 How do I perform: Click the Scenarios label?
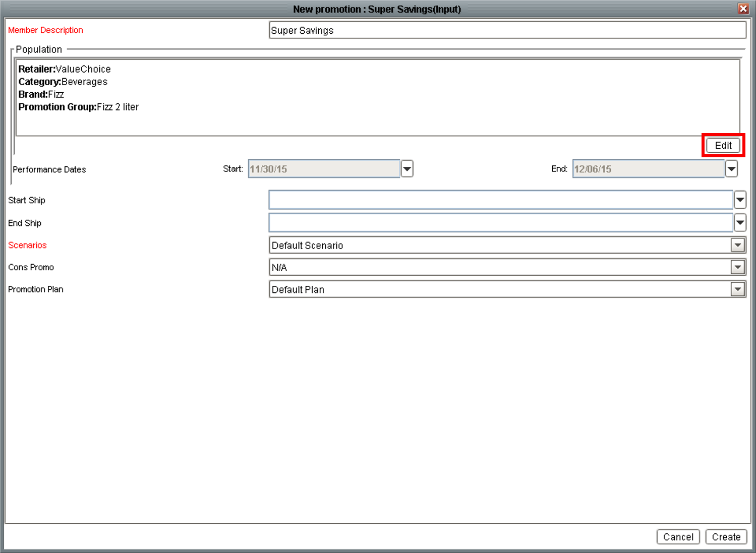27,245
